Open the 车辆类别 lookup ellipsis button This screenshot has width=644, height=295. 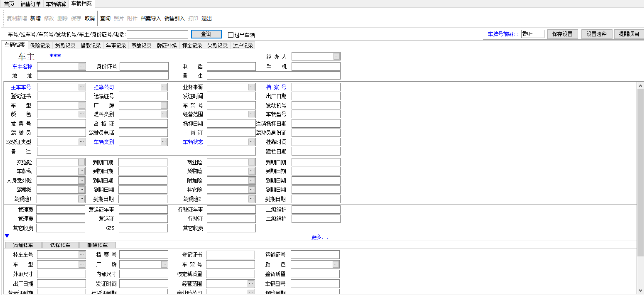coord(164,142)
